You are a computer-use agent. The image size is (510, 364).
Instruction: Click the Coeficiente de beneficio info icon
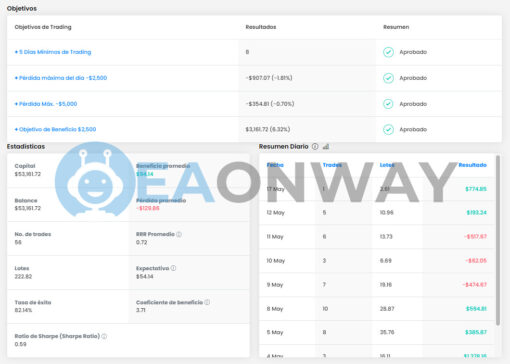pos(207,302)
